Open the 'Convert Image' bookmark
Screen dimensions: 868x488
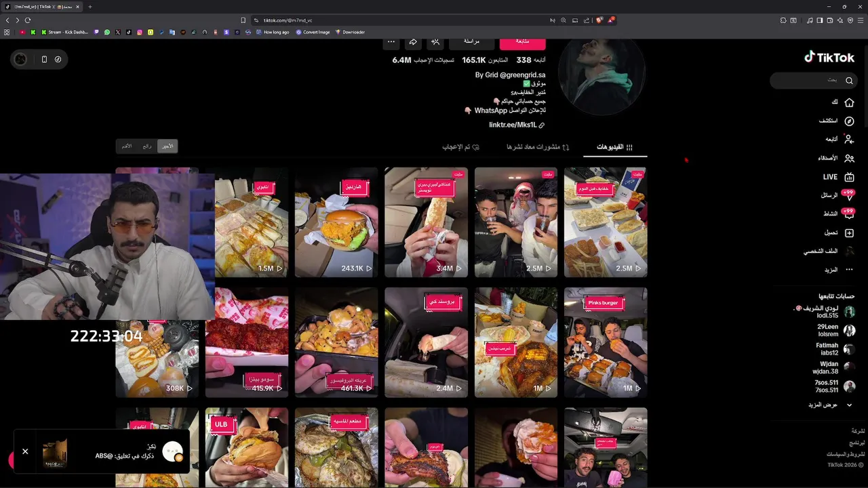313,32
